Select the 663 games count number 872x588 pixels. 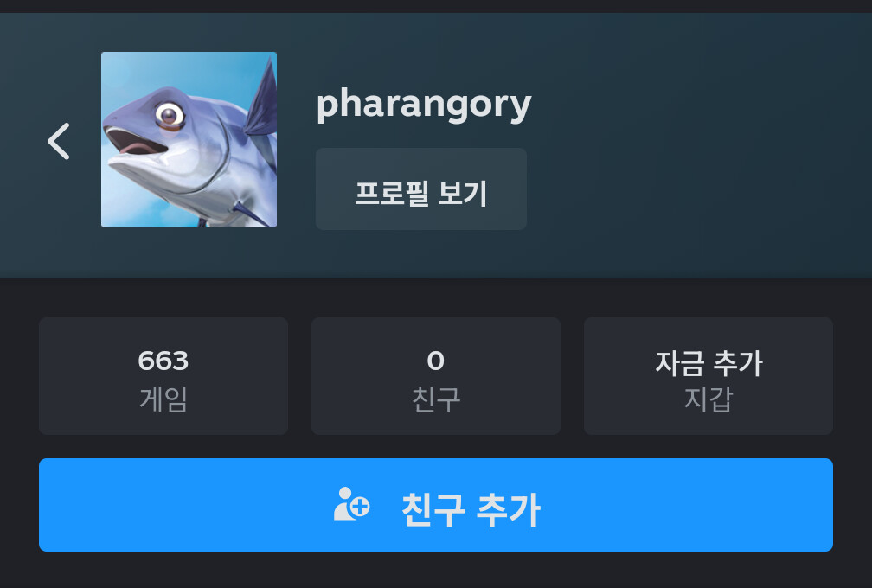163,361
